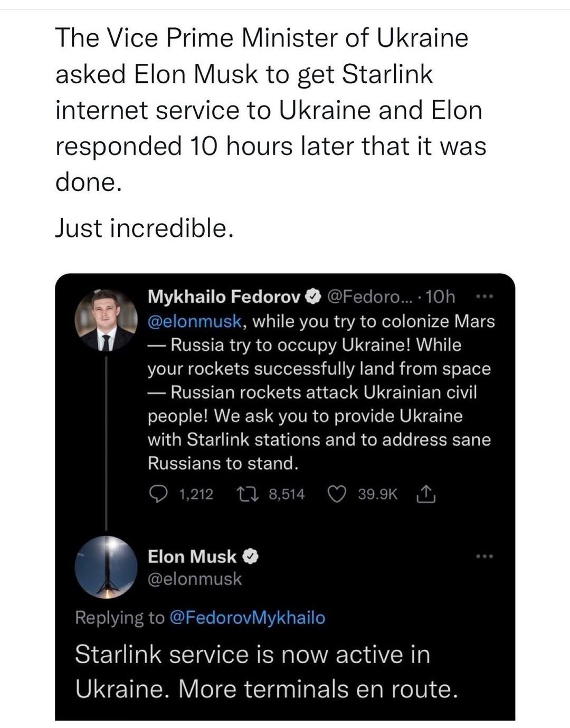Click the 8,514 retweet count
Viewport: 570px width, 728px height.
click(287, 494)
